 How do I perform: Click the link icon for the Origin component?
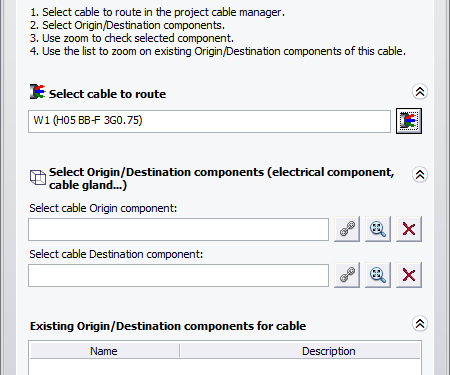coord(347,229)
